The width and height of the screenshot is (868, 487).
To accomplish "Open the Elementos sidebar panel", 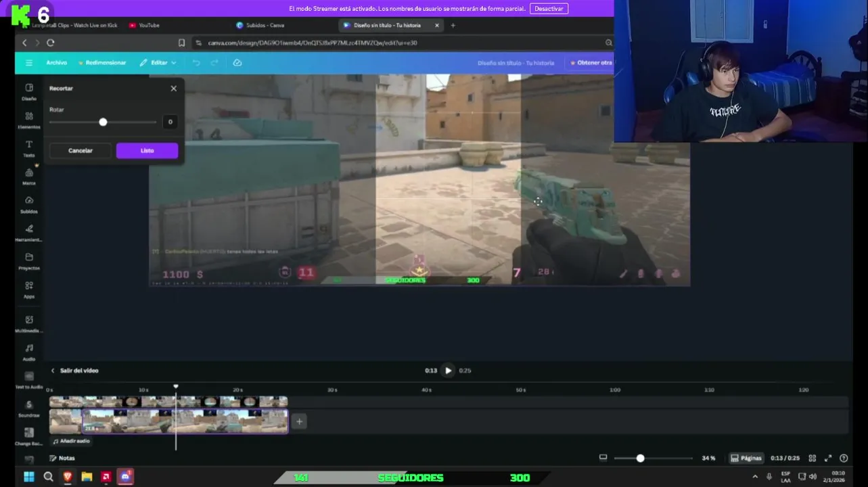I will pyautogui.click(x=28, y=120).
